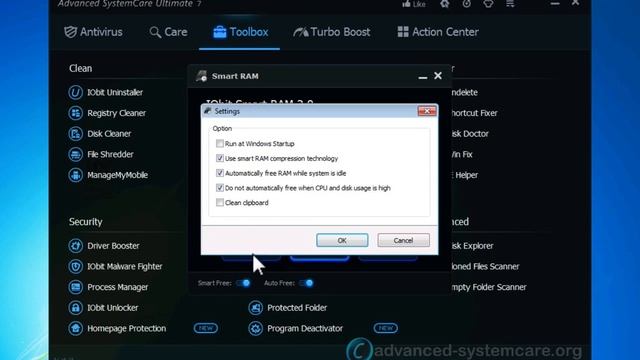
Task: Click the Like thumbs-up icon
Action: 406,4
